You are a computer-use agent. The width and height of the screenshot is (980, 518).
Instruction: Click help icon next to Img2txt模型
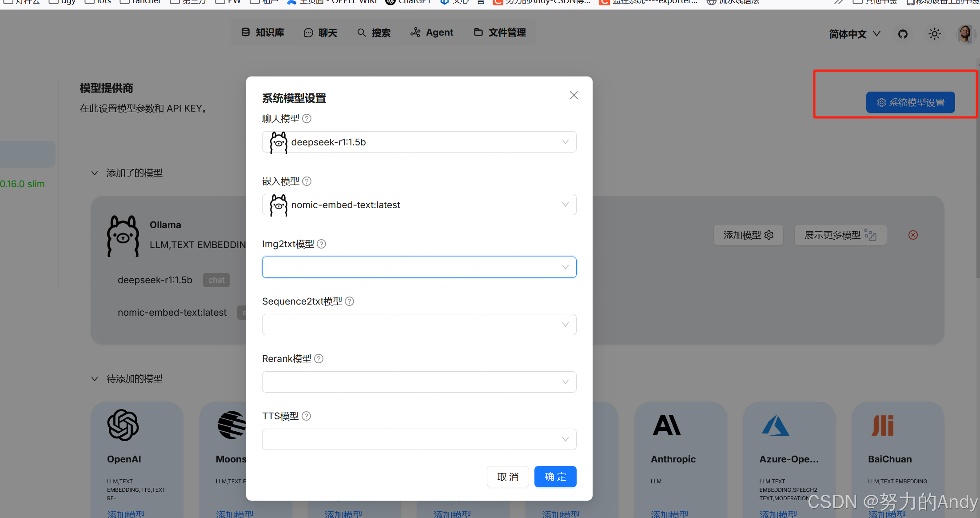tap(321, 244)
